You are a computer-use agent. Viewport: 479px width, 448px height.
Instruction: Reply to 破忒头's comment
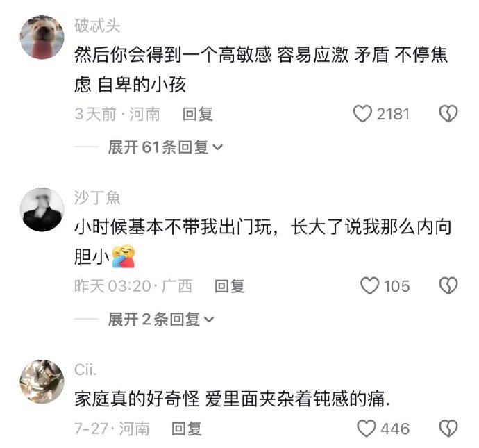pos(198,115)
